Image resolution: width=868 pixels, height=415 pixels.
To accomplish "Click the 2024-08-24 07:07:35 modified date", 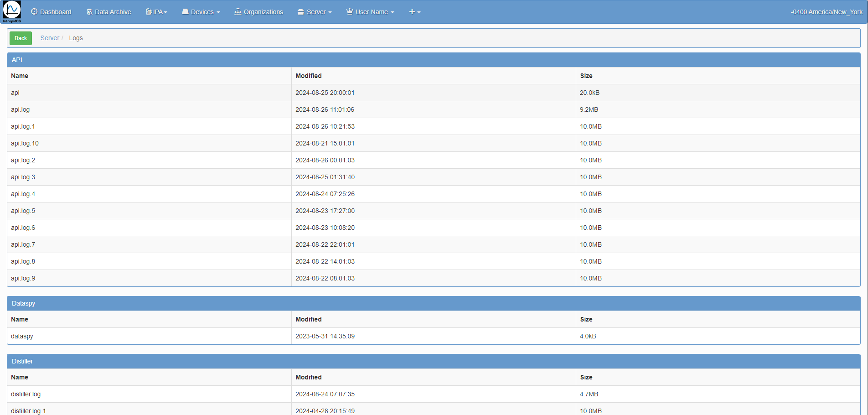I will tap(325, 394).
